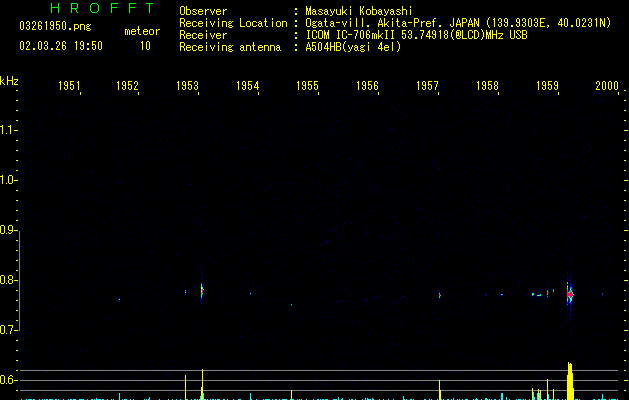The image size is (629, 400).
Task: Click the 1951 time axis label
Action: click(x=69, y=86)
